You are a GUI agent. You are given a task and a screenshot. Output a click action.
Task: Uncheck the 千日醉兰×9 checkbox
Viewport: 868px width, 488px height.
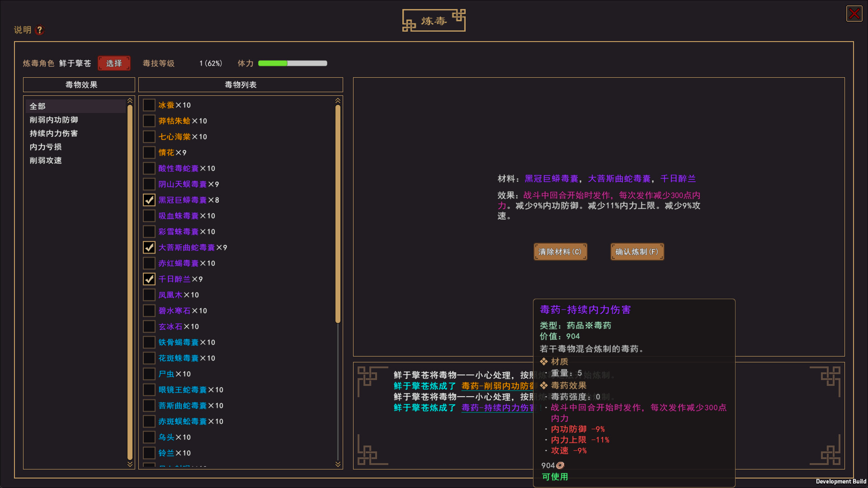(149, 279)
